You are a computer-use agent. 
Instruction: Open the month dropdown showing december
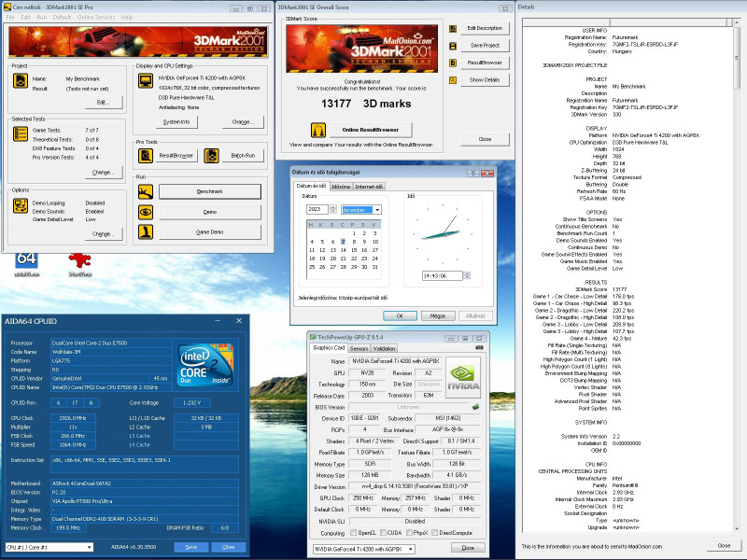[377, 210]
